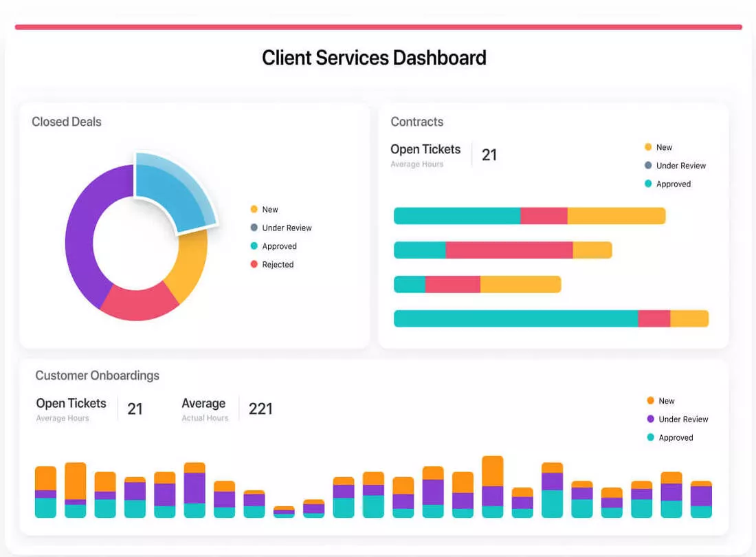Image resolution: width=756 pixels, height=557 pixels.
Task: Select the shortest onboarding column bar
Action: tap(284, 512)
